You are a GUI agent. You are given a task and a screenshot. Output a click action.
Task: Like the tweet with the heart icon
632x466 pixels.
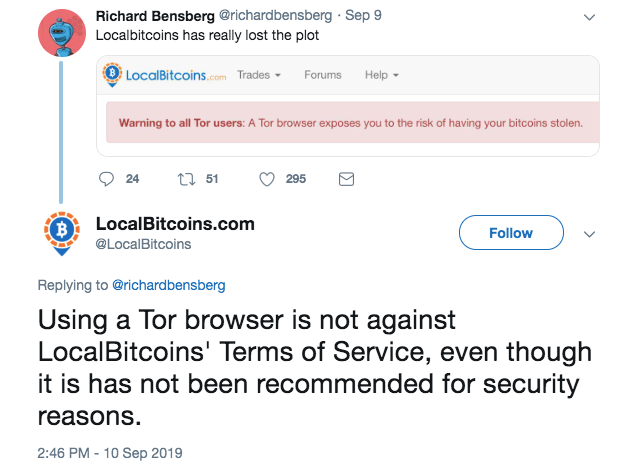tap(267, 179)
